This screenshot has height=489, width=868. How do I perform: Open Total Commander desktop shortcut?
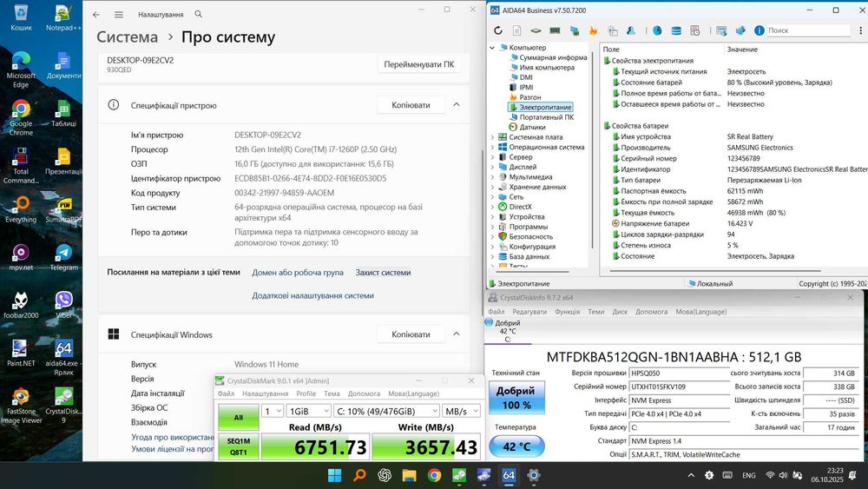coord(21,166)
